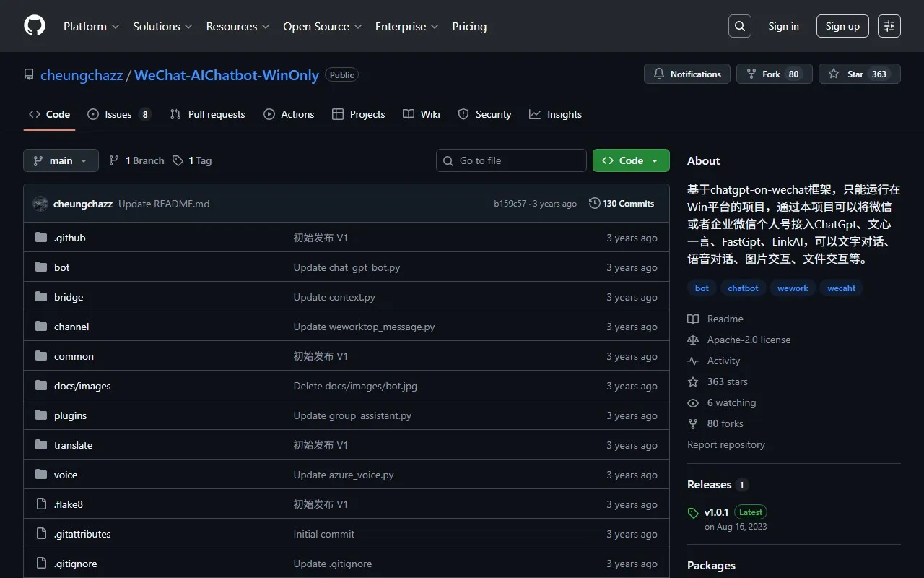Open the green Code dropdown
This screenshot has height=578, width=924.
pos(630,160)
